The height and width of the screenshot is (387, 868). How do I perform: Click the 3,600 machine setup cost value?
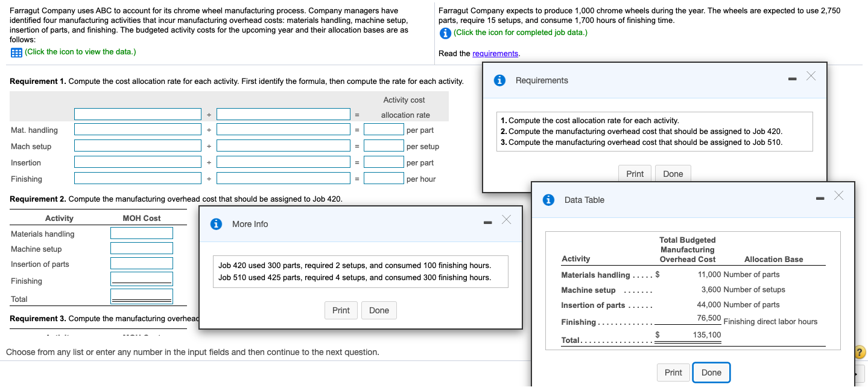[x=711, y=290]
